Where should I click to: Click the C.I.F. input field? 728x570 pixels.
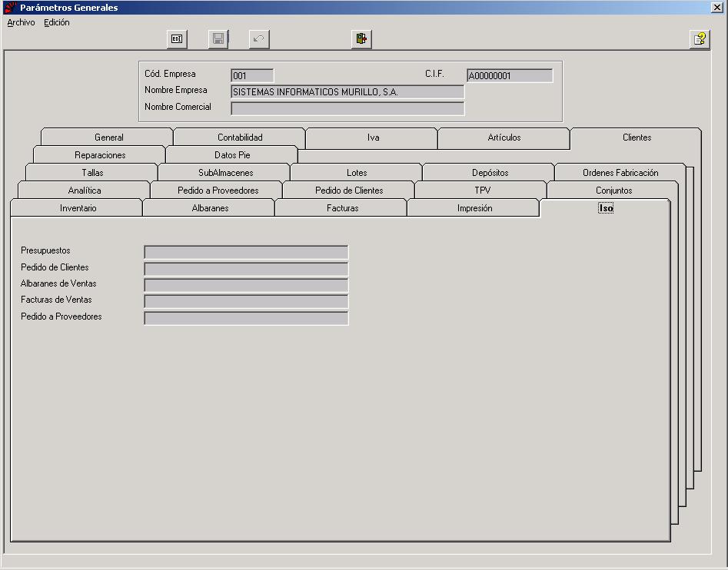click(x=510, y=75)
